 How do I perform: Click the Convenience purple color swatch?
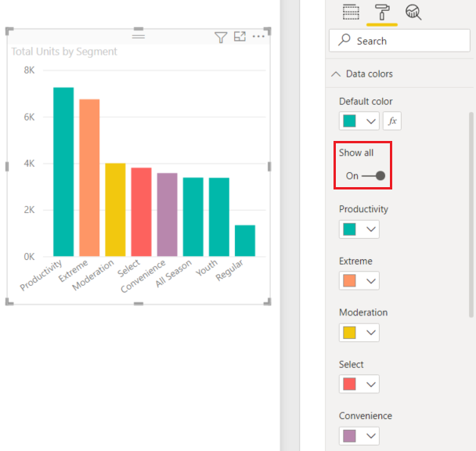349,436
